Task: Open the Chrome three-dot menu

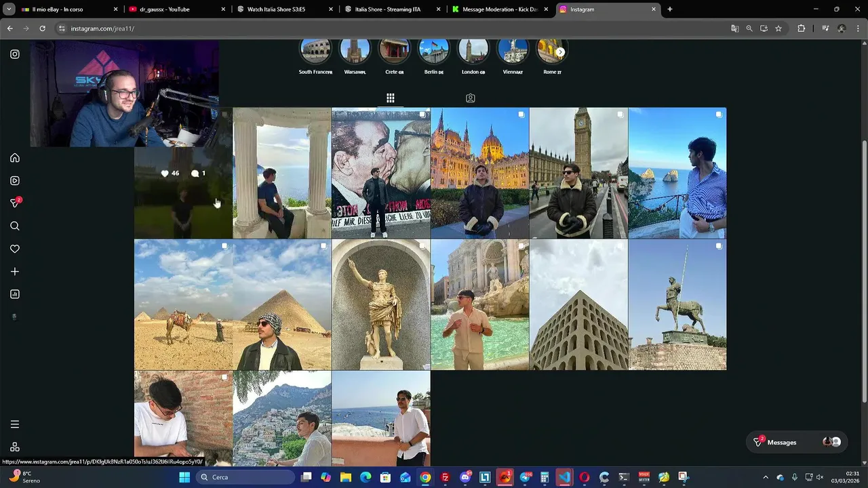Action: (x=858, y=28)
